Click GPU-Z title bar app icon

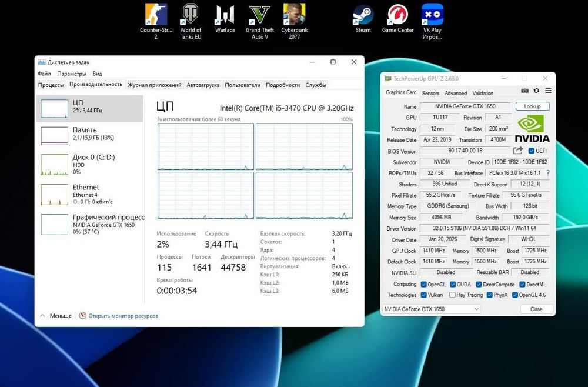387,79
